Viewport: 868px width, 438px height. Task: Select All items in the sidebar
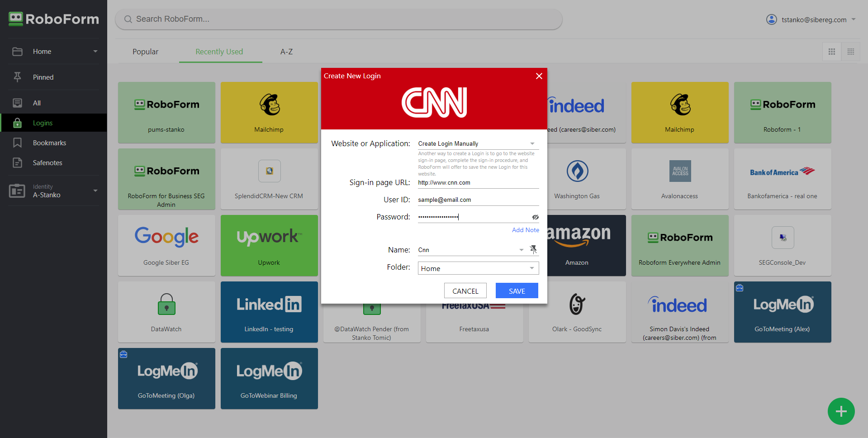pyautogui.click(x=38, y=103)
